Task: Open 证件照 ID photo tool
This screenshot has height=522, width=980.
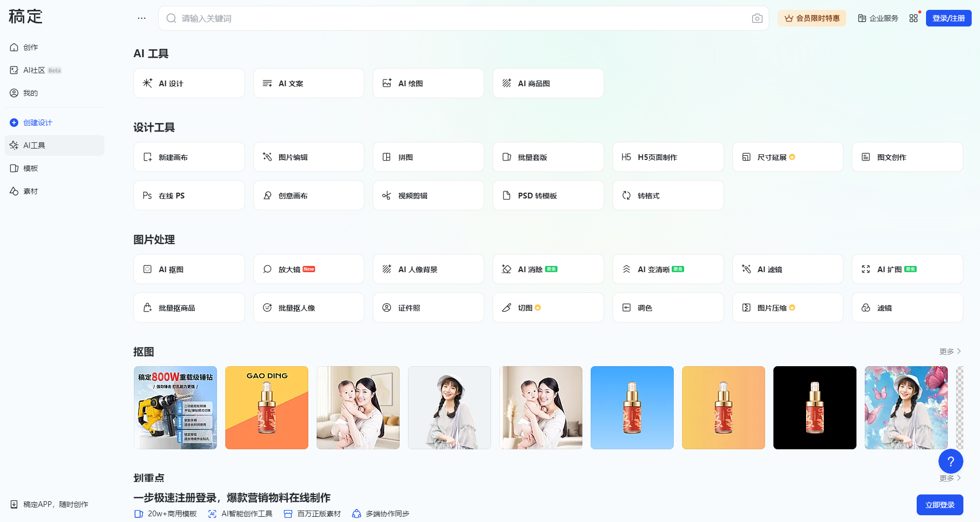Action: pos(428,307)
